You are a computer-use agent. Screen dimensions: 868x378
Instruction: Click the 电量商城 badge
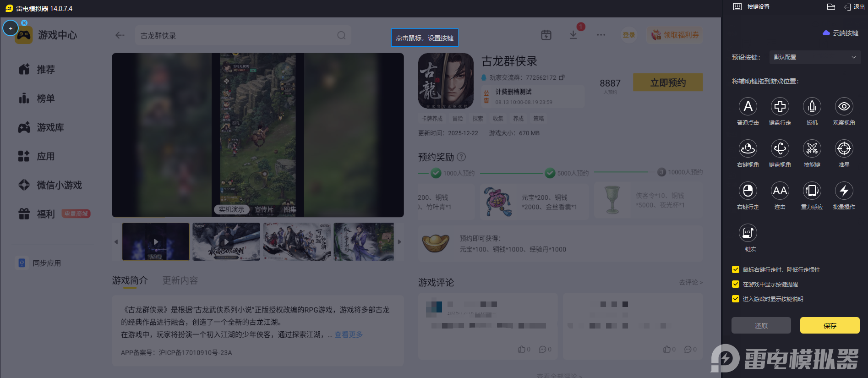pos(76,214)
